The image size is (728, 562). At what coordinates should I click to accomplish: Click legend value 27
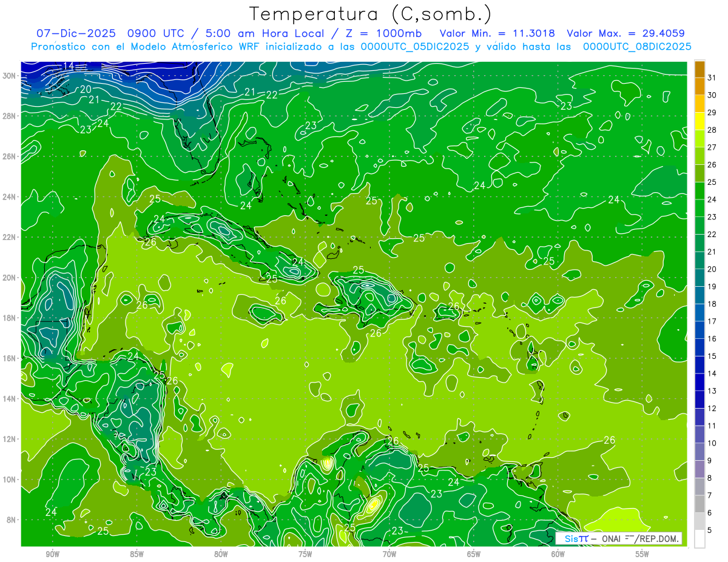tap(712, 147)
